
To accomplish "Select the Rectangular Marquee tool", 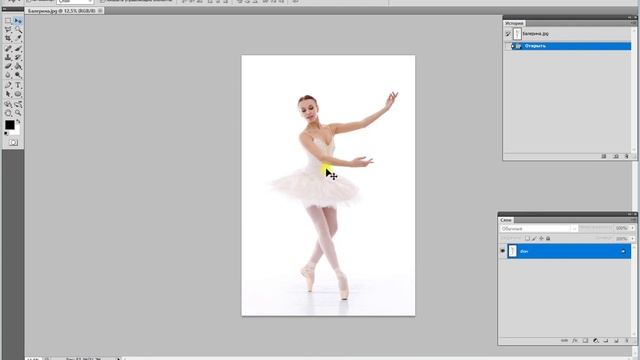I will pyautogui.click(x=8, y=20).
